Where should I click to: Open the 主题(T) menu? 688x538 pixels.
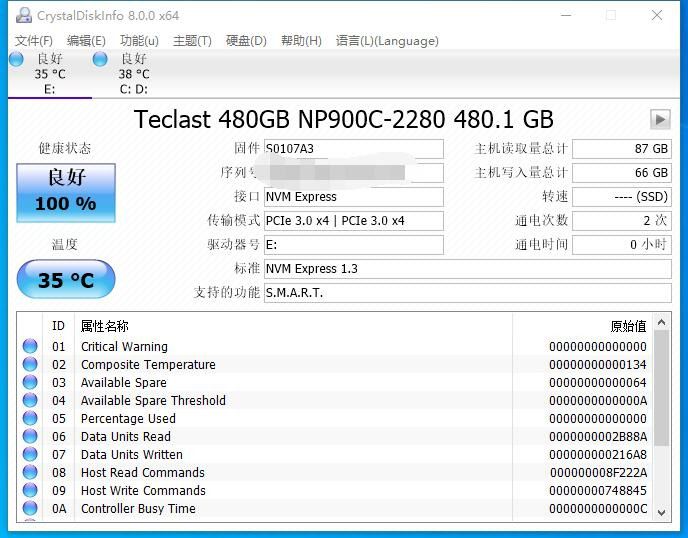tap(192, 41)
